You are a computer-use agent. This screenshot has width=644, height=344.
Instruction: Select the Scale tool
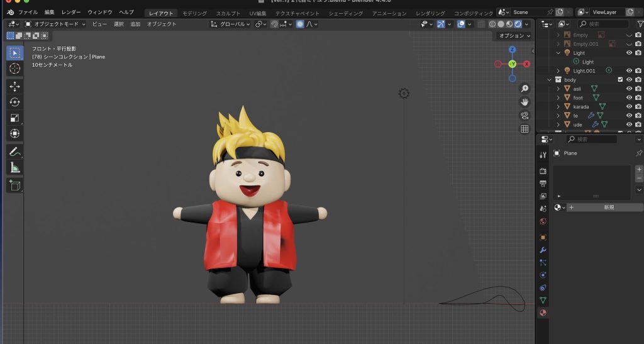click(14, 118)
